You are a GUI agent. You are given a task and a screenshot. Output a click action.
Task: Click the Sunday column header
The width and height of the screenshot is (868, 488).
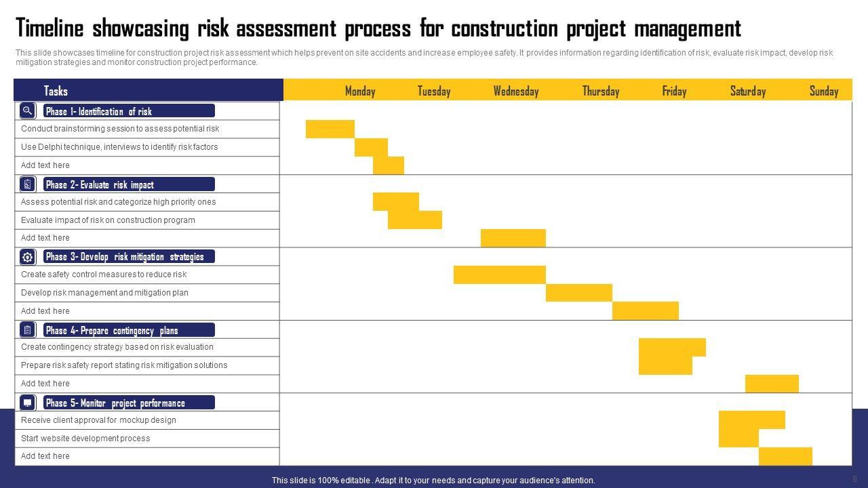(x=824, y=91)
